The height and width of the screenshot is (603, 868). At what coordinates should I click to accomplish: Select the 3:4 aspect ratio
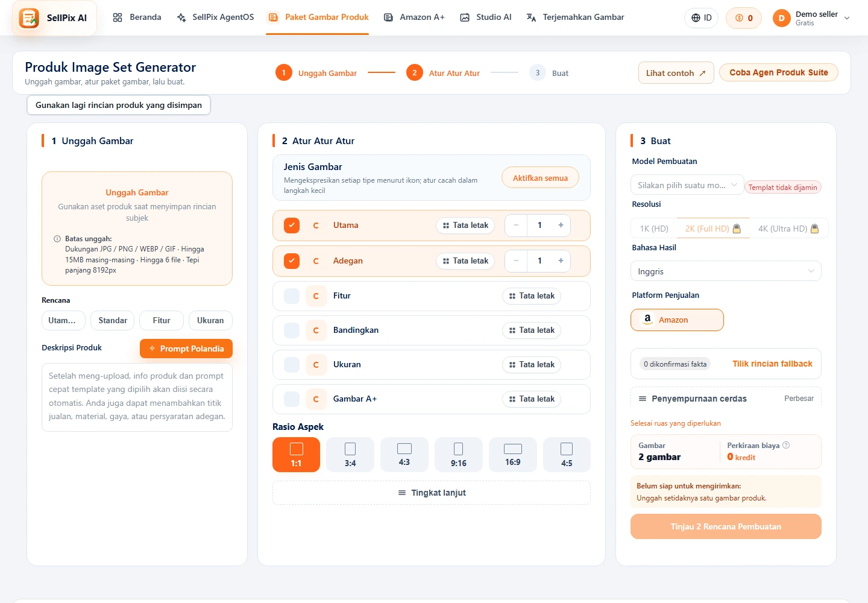coord(350,455)
